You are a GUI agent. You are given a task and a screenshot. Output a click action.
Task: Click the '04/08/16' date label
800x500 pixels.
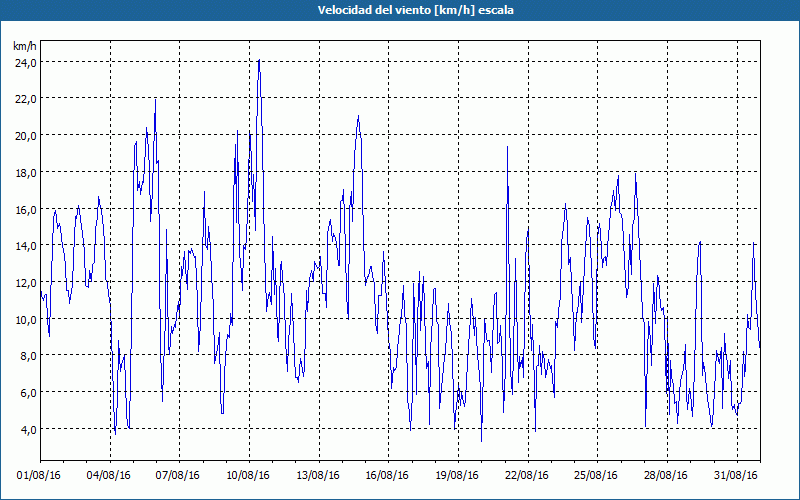point(108,476)
